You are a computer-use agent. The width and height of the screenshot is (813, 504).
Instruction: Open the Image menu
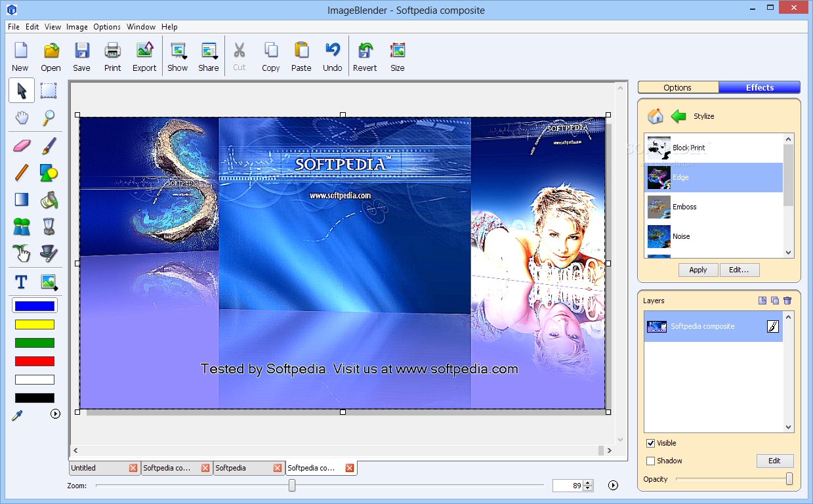click(77, 27)
